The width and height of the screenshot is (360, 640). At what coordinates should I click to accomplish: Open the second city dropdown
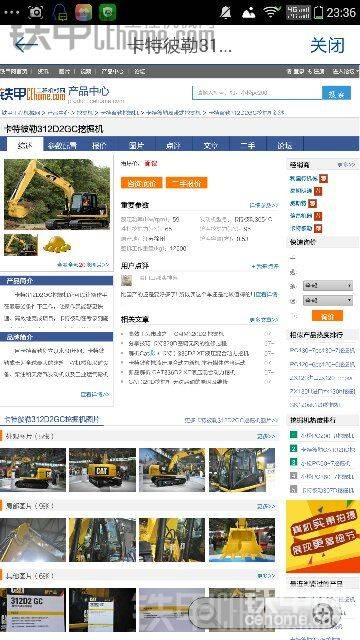pos(328,300)
